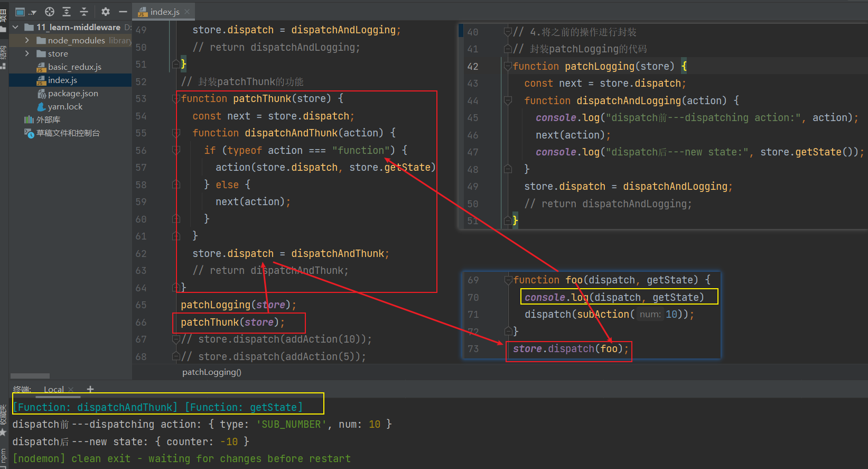This screenshot has height=469, width=868.
Task: Click the 终端 terminal panel label
Action: [x=22, y=389]
